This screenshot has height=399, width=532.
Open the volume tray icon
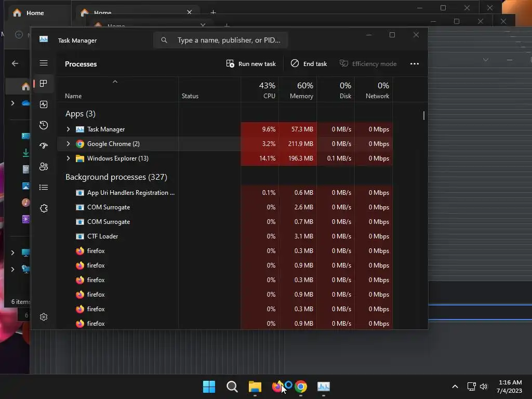tap(484, 387)
